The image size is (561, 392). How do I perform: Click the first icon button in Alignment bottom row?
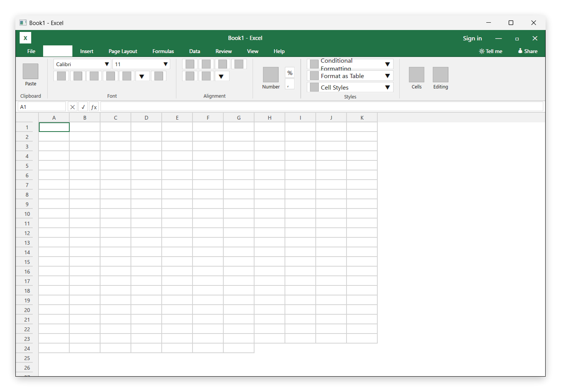coord(190,76)
